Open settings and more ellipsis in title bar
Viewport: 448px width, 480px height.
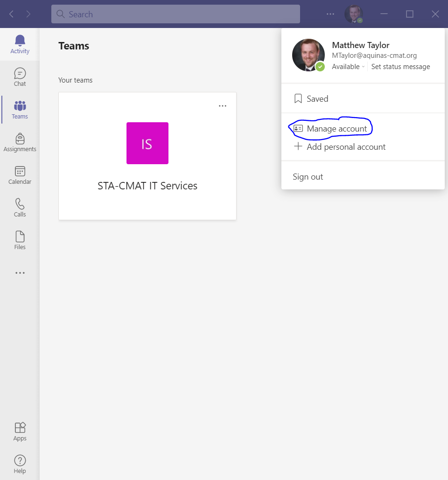[330, 14]
